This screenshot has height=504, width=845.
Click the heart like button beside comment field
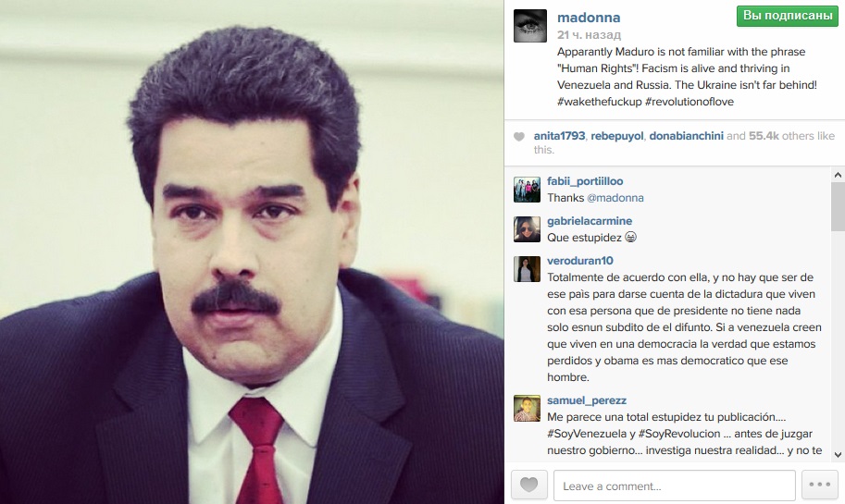pos(529,486)
